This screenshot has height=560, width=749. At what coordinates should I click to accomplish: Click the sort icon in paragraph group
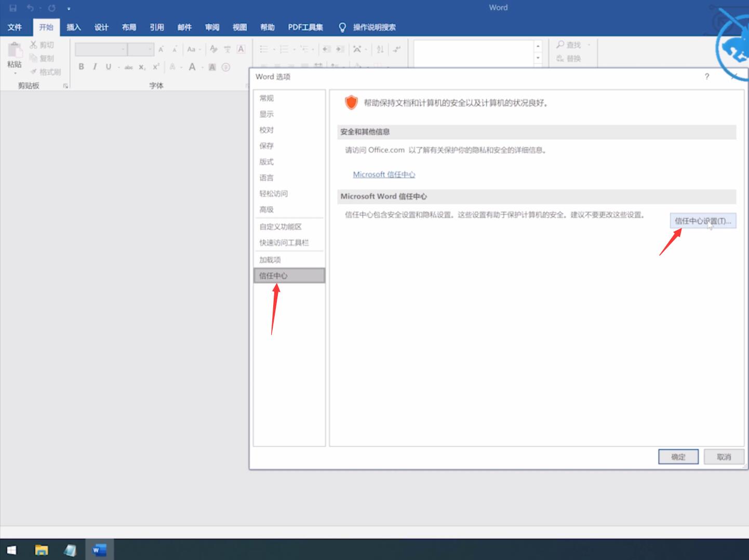coord(380,49)
